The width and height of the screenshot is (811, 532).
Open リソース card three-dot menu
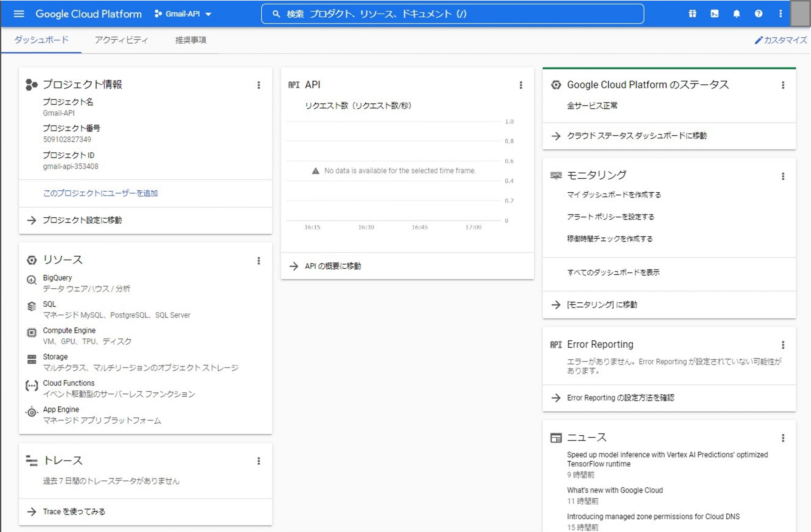[259, 261]
